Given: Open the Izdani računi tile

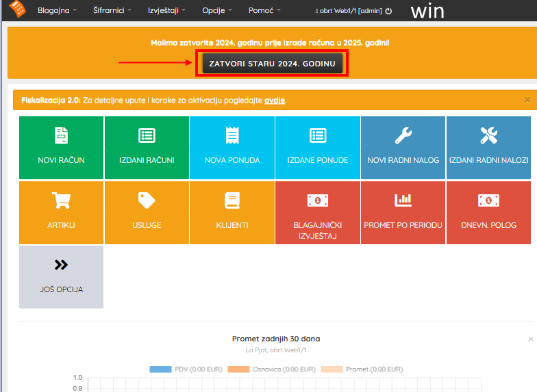Looking at the screenshot, I should pos(147,148).
